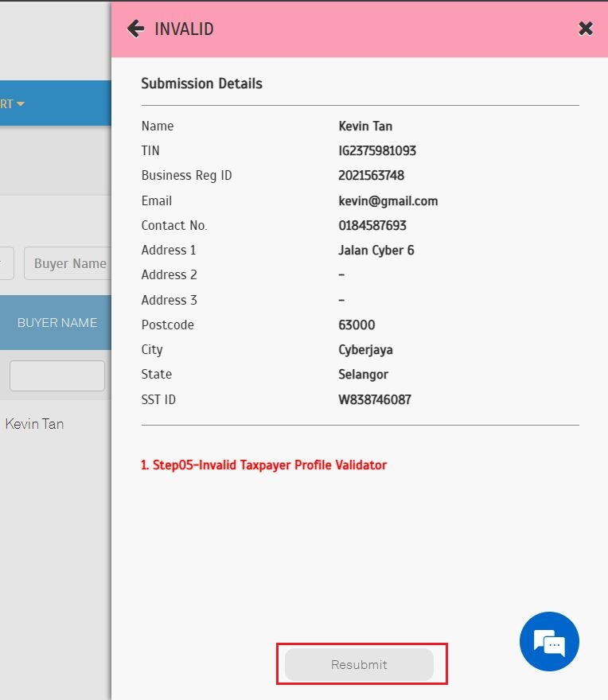Image resolution: width=608 pixels, height=700 pixels.
Task: Click the back arrow beside INVALID
Action: (136, 29)
